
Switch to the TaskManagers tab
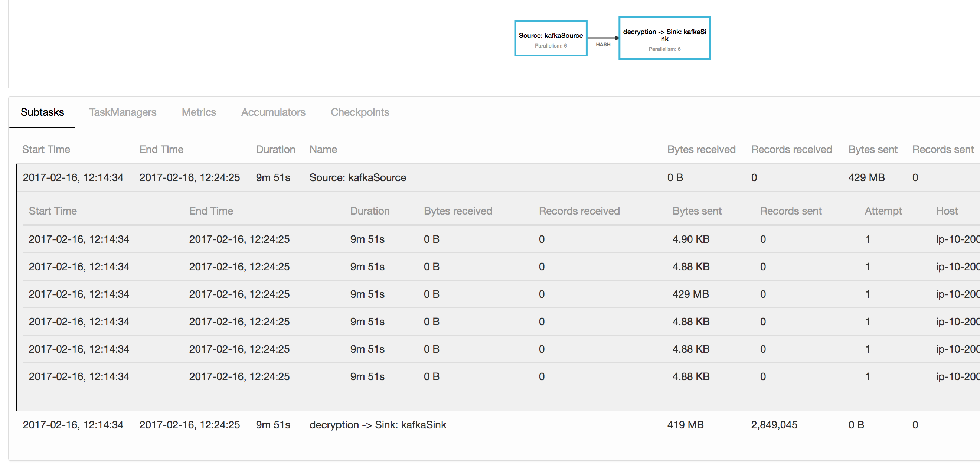point(122,112)
